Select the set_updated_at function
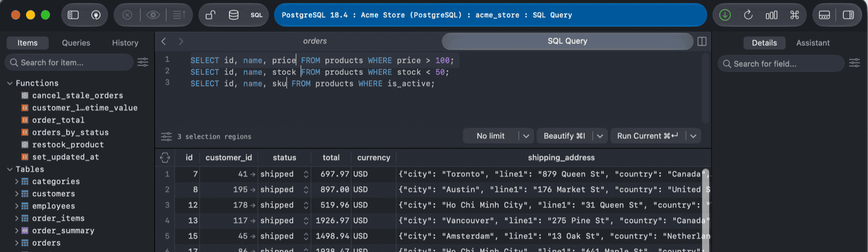 point(66,157)
